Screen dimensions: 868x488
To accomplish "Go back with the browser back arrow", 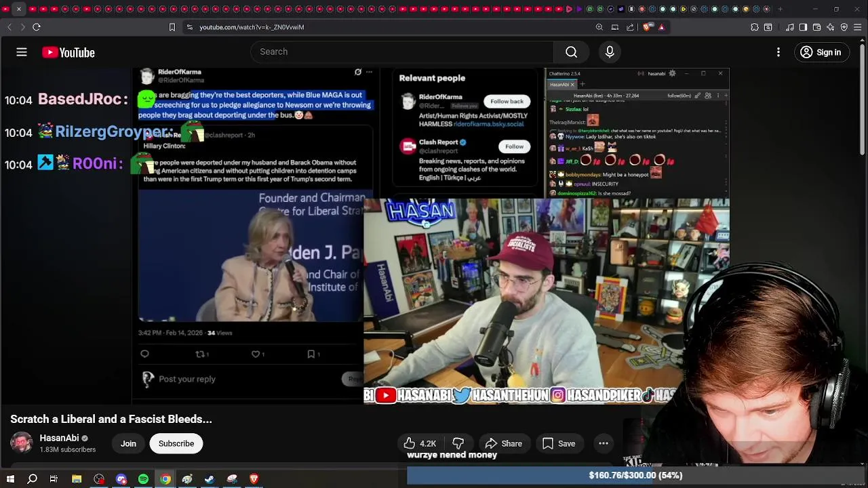I will (x=9, y=27).
